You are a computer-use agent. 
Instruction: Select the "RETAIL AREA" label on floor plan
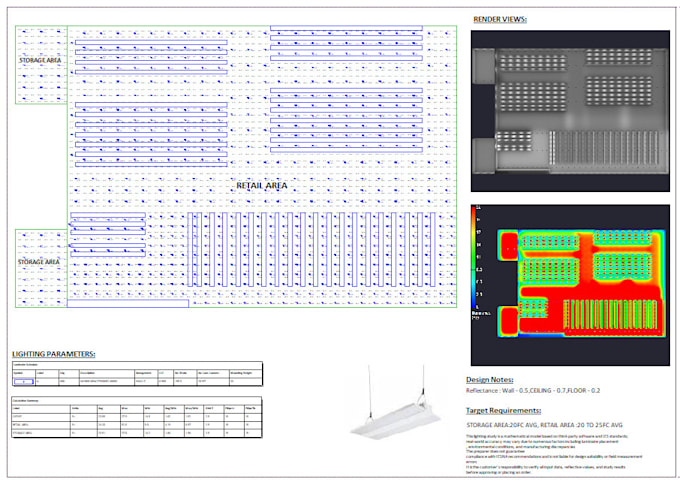262,186
